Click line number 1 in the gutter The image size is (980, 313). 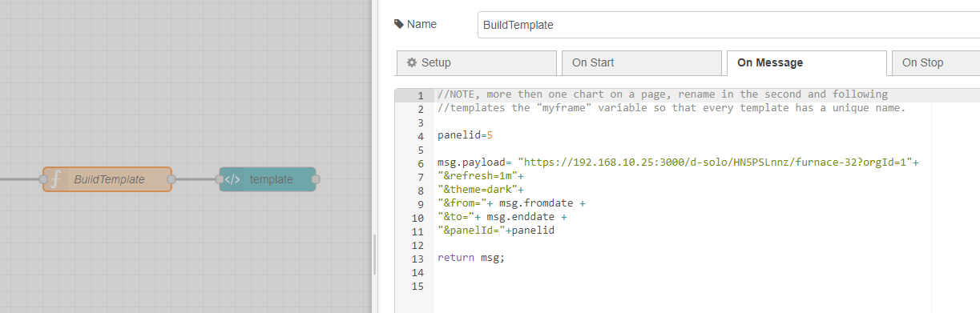420,95
